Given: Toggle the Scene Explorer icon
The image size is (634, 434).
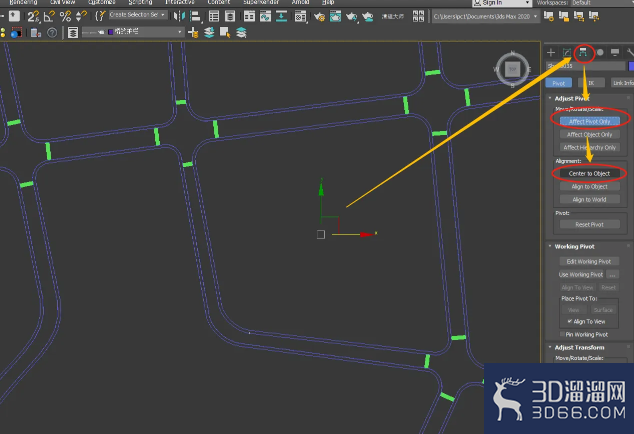Looking at the screenshot, I should coord(213,17).
